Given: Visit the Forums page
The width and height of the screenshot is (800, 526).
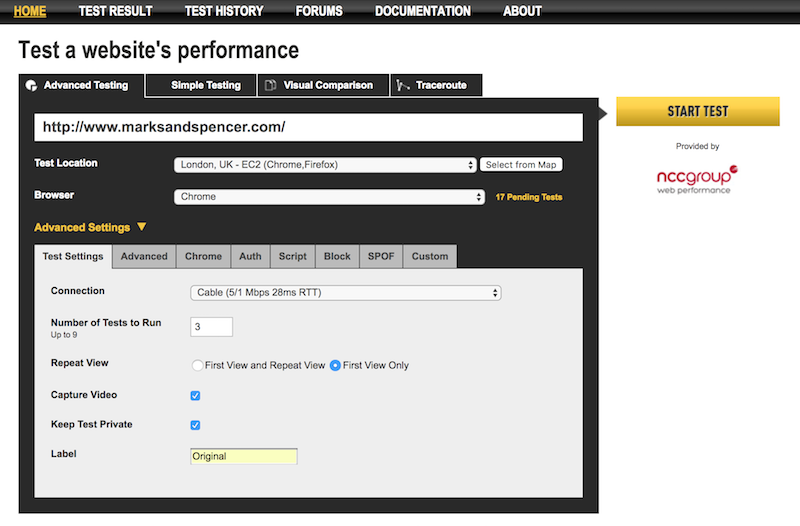Looking at the screenshot, I should tap(319, 11).
